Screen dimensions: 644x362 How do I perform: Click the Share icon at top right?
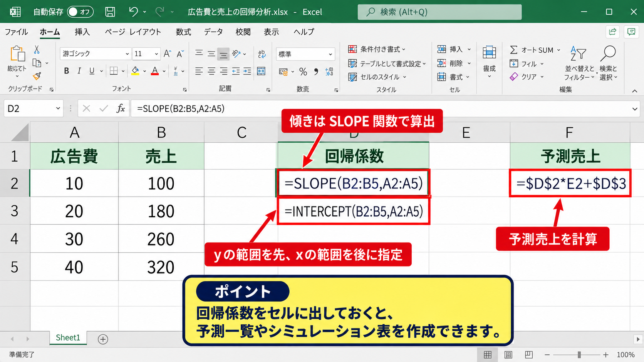612,32
